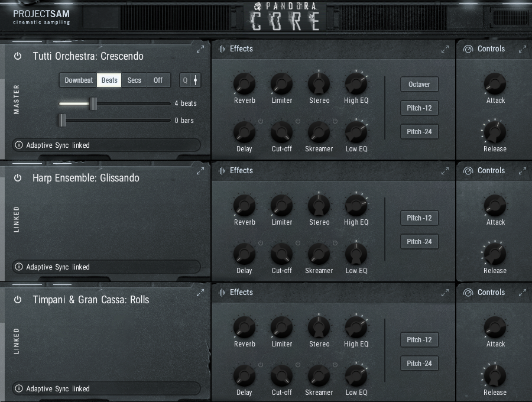
Task: Select the tuning fork icon beside Q
Action: (x=195, y=80)
